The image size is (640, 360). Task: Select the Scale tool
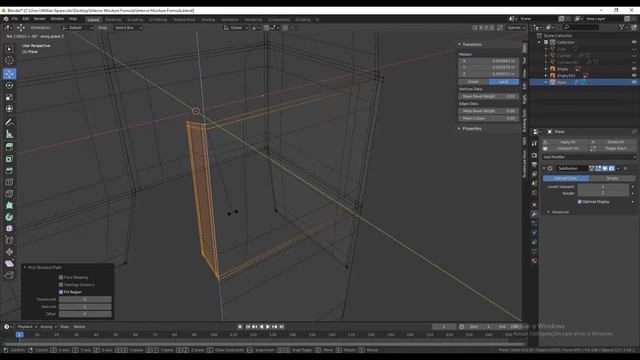(9, 97)
